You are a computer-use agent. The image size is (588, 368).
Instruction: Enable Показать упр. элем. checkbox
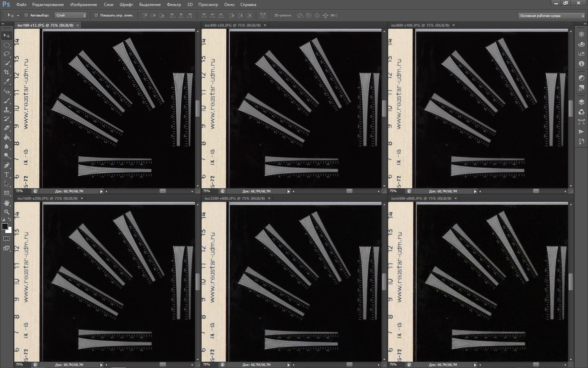click(96, 15)
